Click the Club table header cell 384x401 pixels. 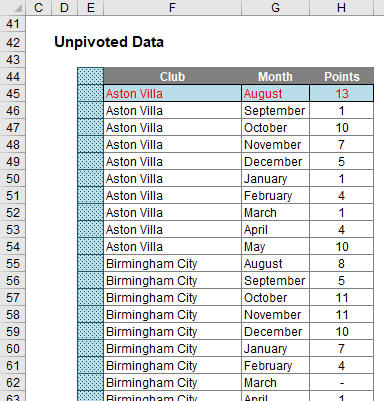click(x=172, y=76)
